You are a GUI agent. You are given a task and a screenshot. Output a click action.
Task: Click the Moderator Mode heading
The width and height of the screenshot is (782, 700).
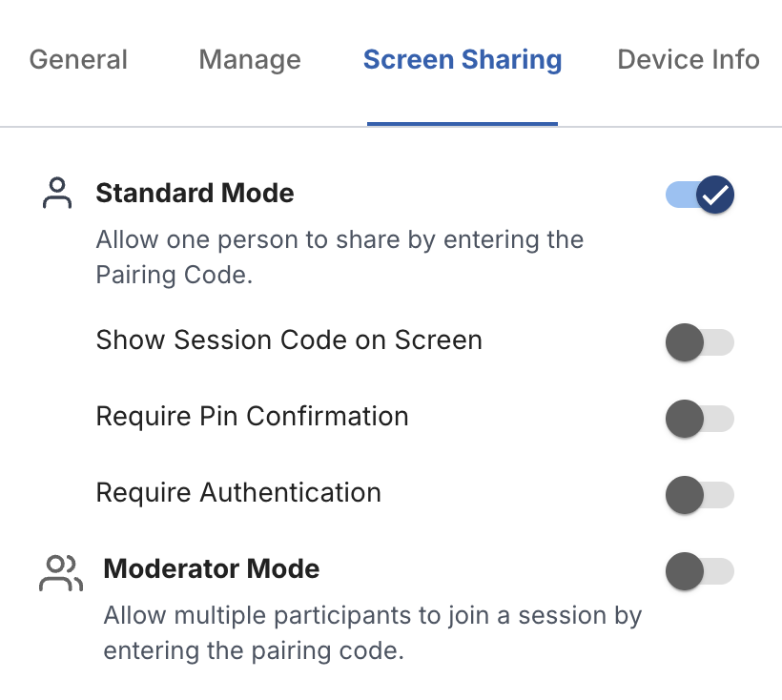212,569
